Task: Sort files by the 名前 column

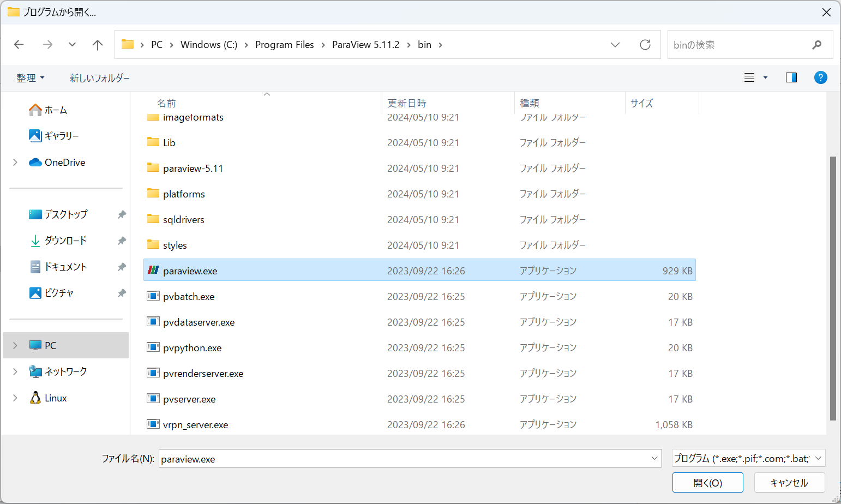Action: coord(166,103)
